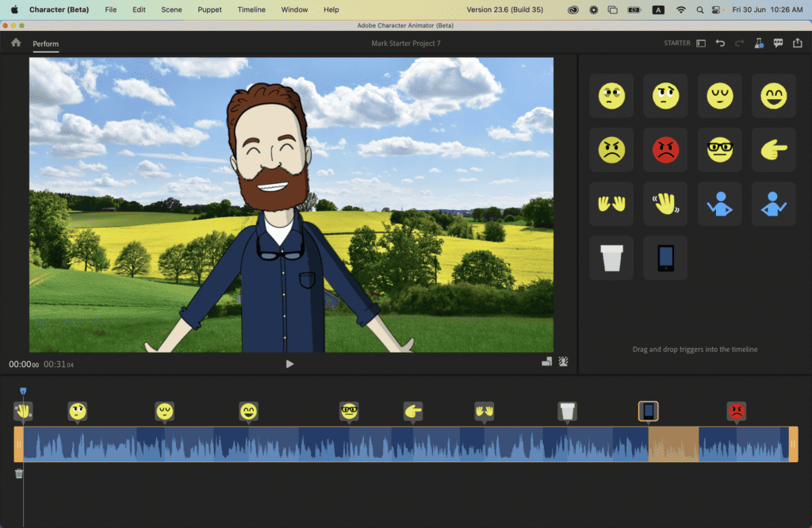
Task: Click the character in the scene preview
Action: click(280, 217)
